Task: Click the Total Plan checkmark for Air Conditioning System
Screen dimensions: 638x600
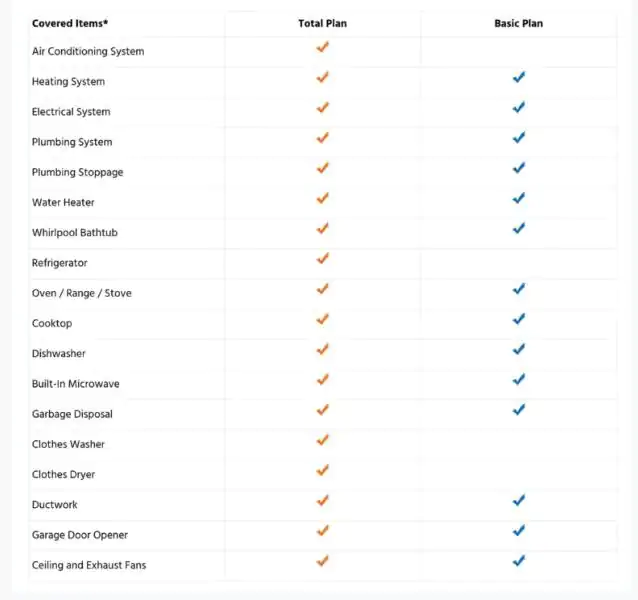Action: tap(323, 47)
